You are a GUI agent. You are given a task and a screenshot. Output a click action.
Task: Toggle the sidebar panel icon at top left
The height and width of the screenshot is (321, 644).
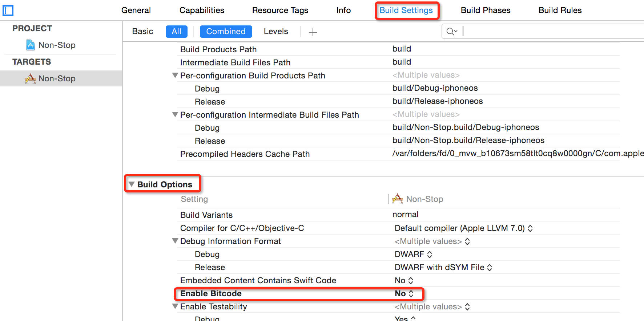8,11
